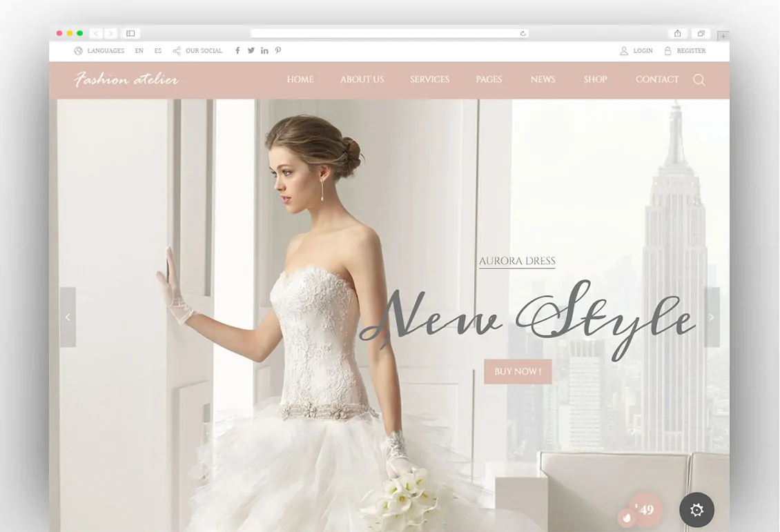Click the Buy Now! button

pyautogui.click(x=518, y=372)
